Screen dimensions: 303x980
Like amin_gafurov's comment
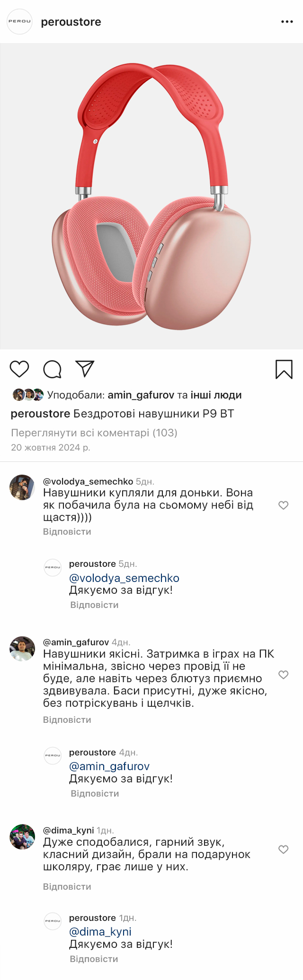[283, 675]
